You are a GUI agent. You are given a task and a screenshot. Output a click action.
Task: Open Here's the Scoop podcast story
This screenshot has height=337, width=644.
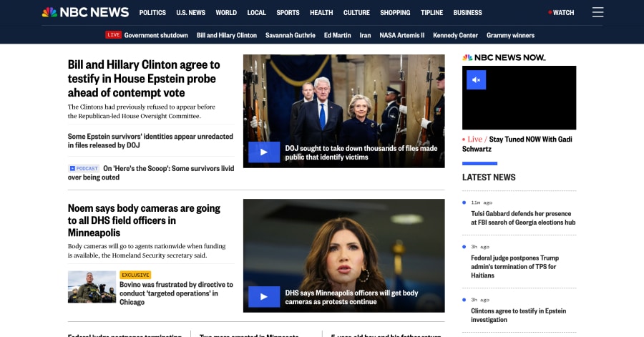coord(151,173)
